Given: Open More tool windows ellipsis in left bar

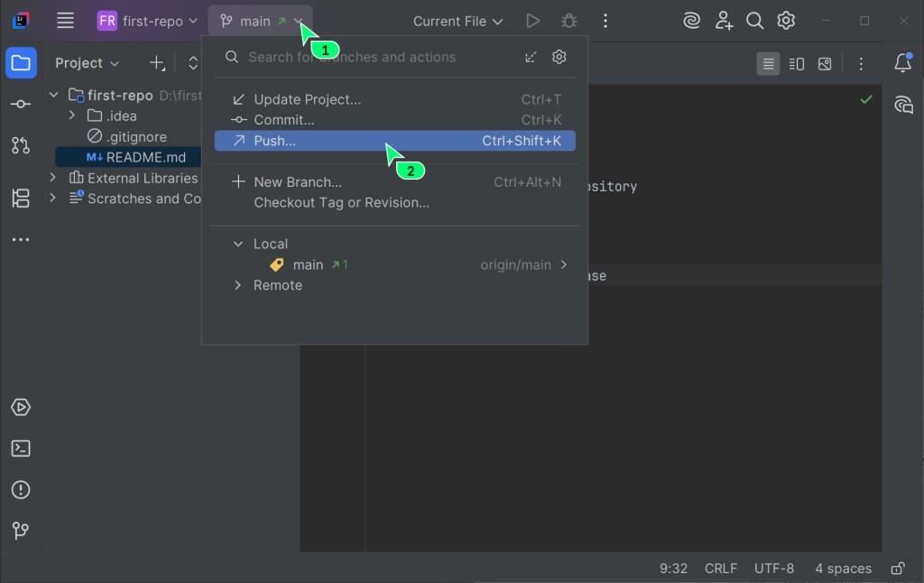Looking at the screenshot, I should click(x=21, y=239).
